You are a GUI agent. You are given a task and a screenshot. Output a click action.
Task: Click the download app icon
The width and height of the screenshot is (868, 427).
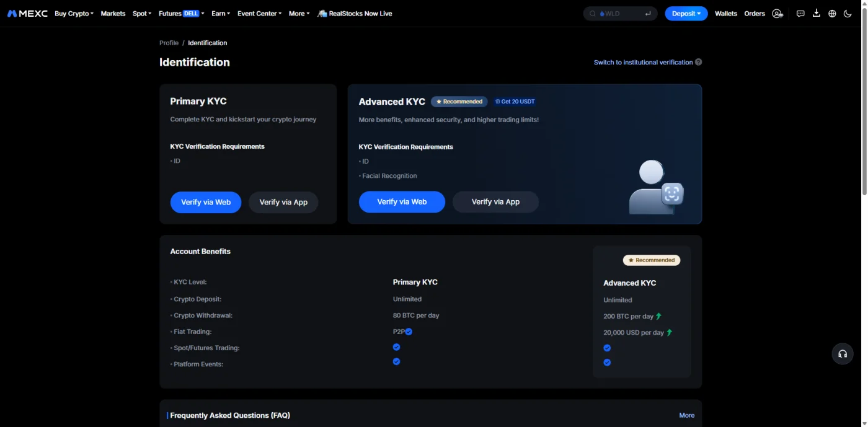pos(817,13)
